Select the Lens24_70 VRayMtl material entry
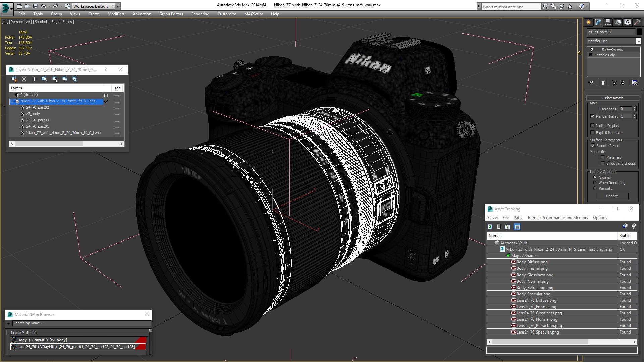 click(x=78, y=347)
